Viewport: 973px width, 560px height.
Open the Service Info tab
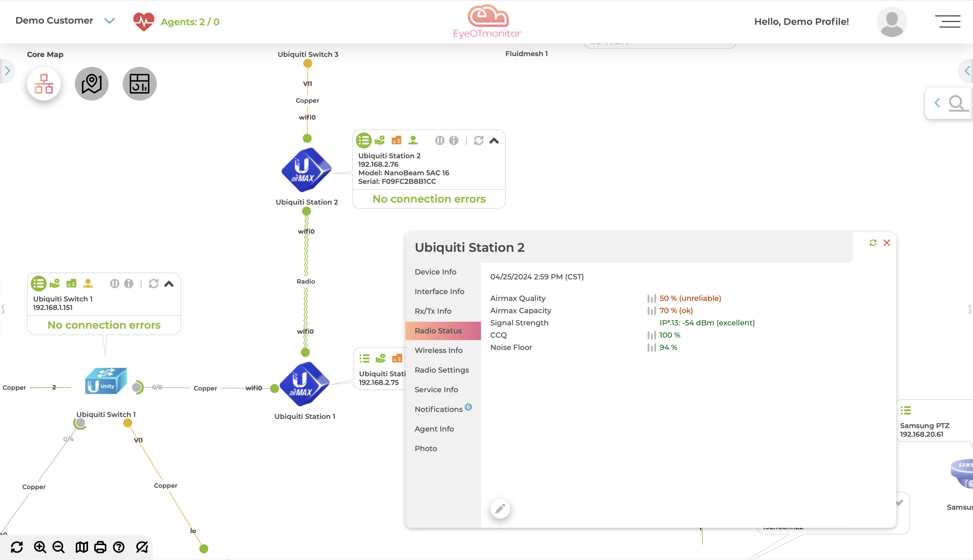[443, 389]
